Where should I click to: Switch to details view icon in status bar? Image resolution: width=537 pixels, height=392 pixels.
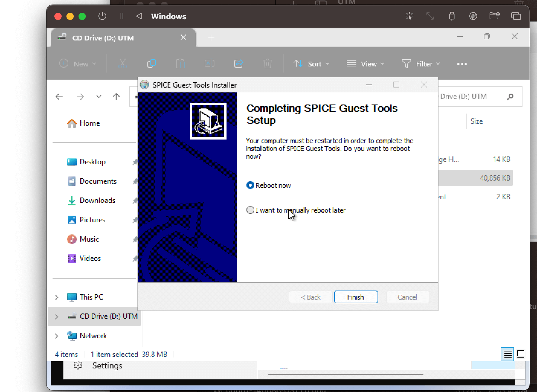coord(508,354)
